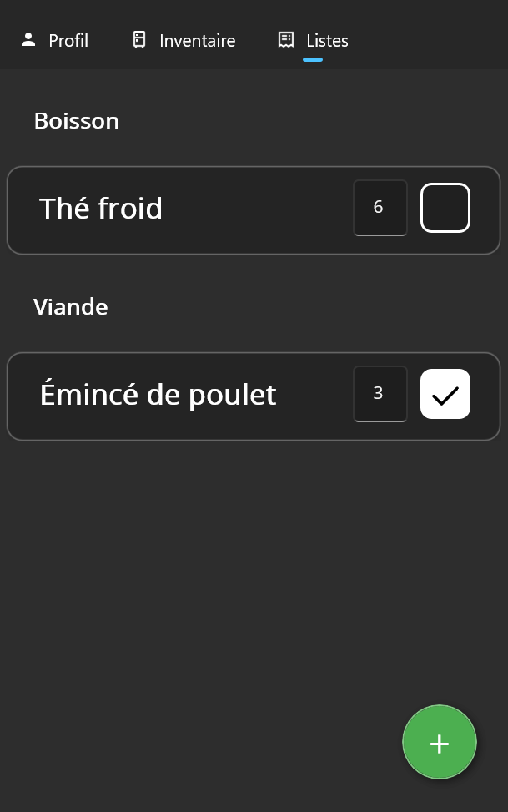The image size is (508, 812).
Task: Tap the Thé froid list entry
Action: 209,209
